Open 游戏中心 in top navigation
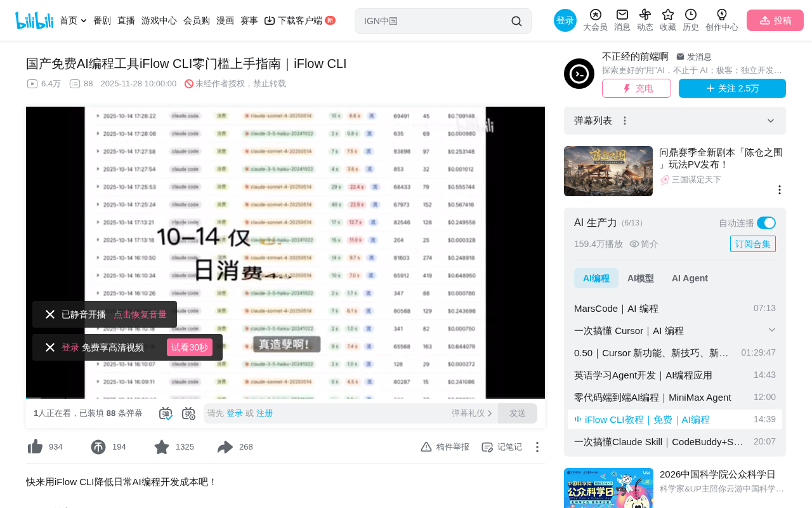 (159, 20)
